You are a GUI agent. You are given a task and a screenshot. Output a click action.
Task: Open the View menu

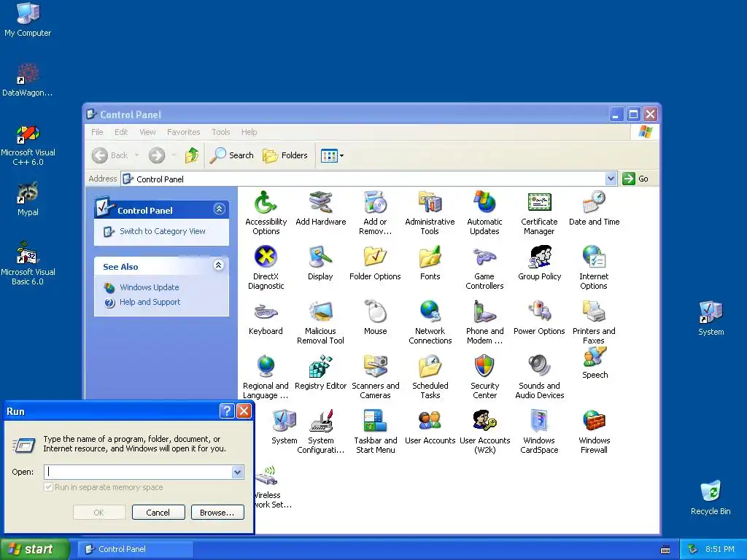pyautogui.click(x=147, y=132)
